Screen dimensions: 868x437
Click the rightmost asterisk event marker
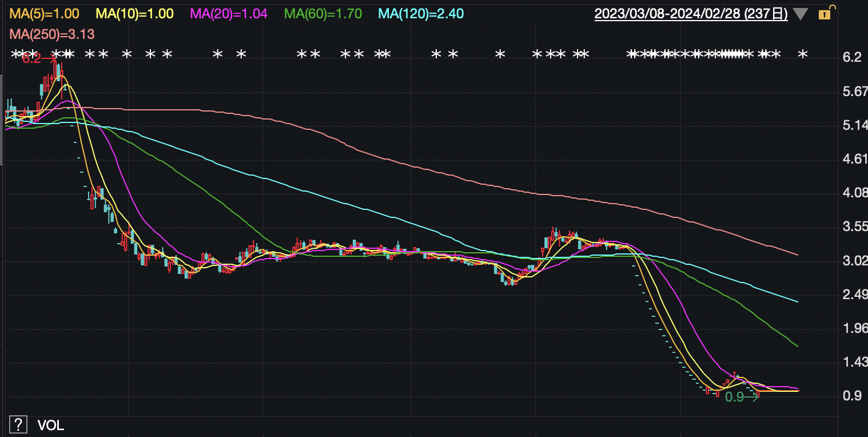[x=803, y=55]
